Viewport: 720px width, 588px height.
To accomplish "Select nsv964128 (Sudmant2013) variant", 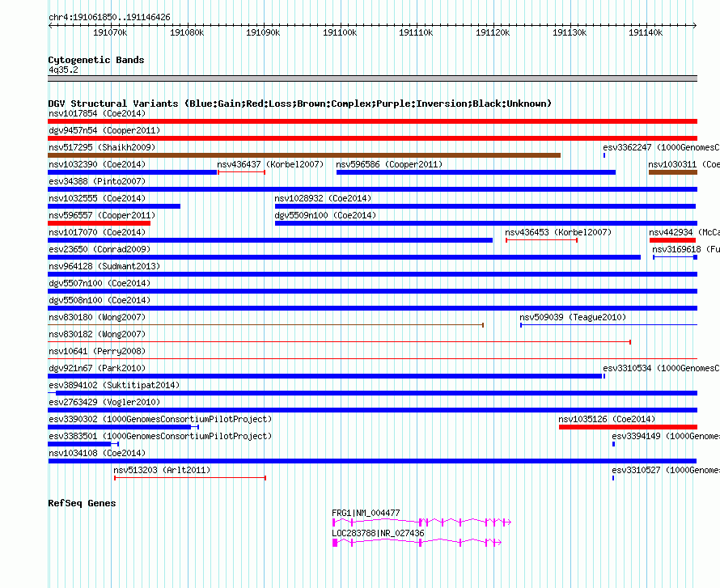I will [372, 274].
